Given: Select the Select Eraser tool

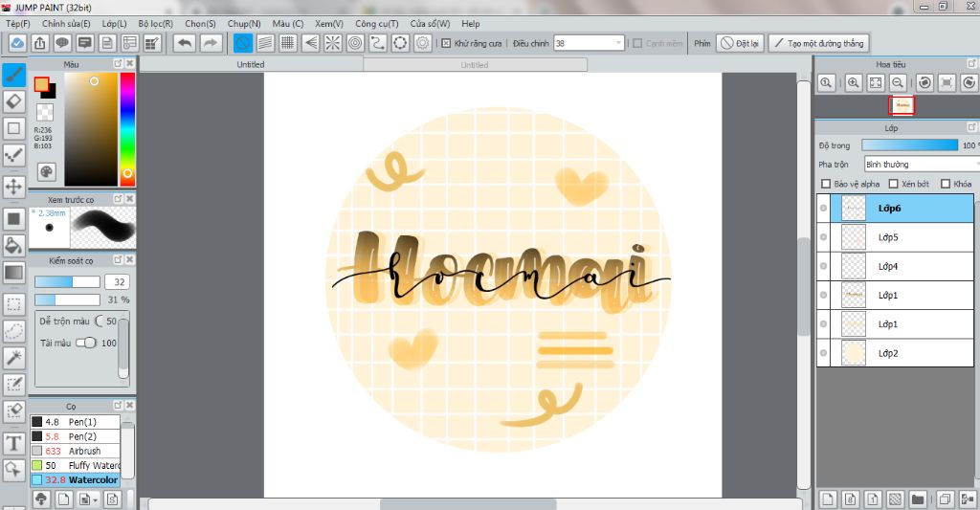Looking at the screenshot, I should point(13,410).
